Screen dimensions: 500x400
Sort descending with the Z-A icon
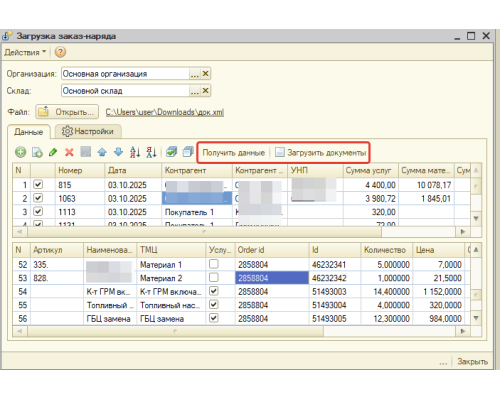coord(151,152)
